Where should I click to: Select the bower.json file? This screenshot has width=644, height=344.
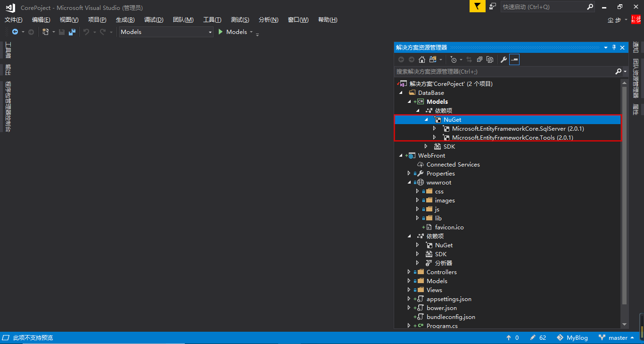442,308
